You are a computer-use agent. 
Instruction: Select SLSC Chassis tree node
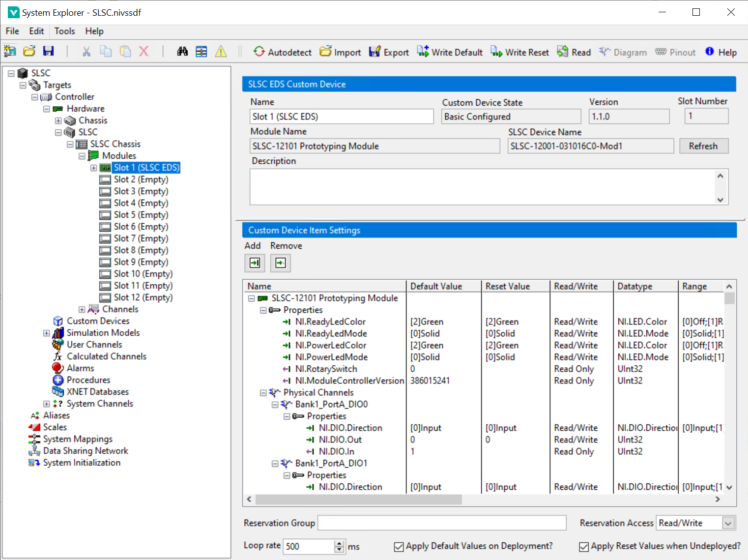coord(115,144)
